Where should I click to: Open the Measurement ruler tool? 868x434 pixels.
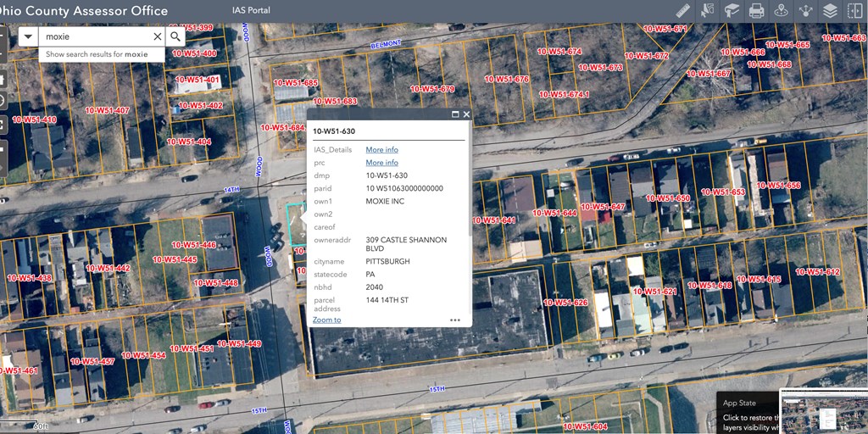(x=683, y=11)
